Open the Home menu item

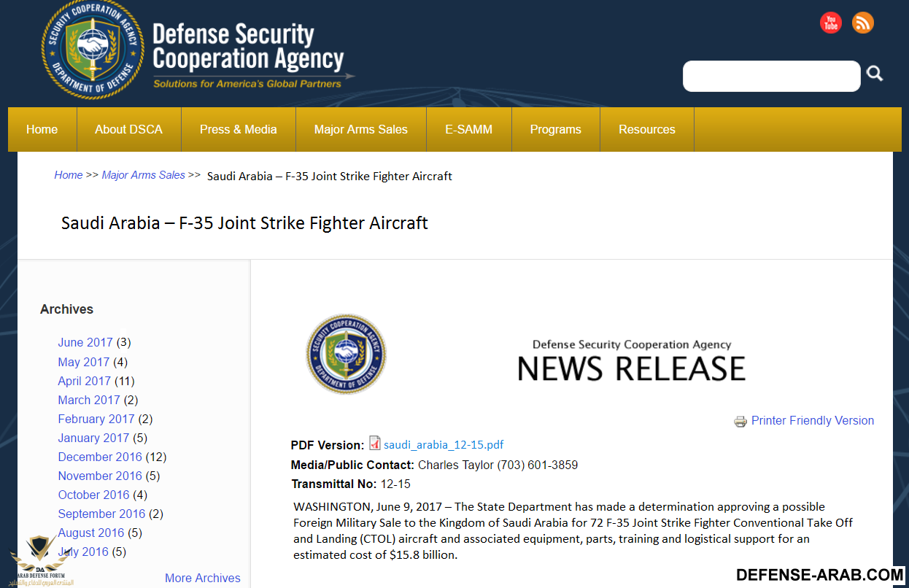pos(42,130)
